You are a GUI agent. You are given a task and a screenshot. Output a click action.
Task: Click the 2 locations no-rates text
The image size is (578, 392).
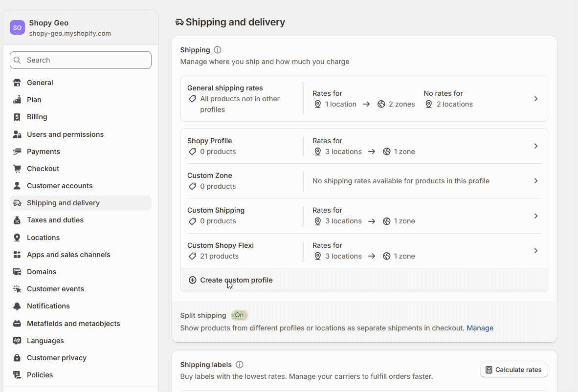click(454, 104)
